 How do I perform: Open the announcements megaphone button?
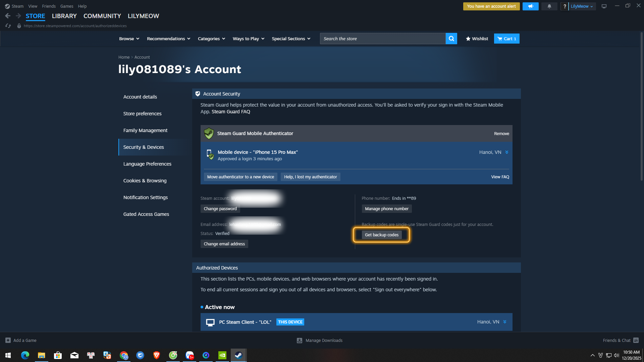pyautogui.click(x=530, y=6)
